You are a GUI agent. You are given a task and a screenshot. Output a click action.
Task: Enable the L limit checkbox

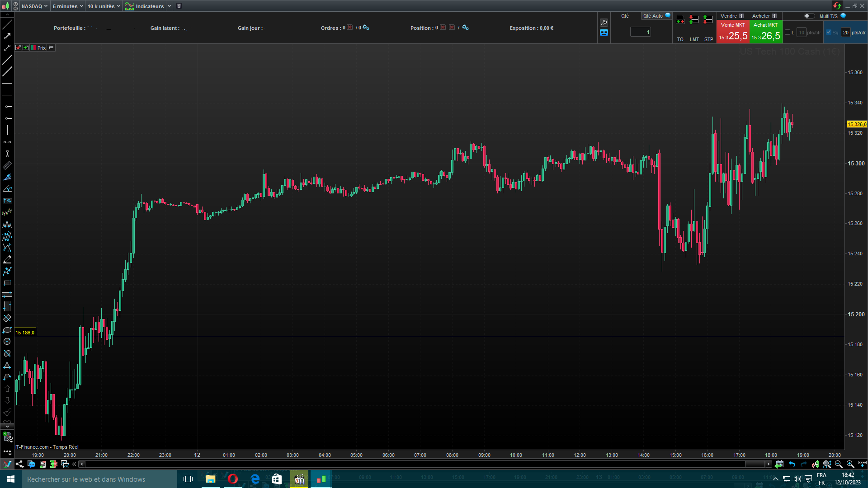click(788, 32)
